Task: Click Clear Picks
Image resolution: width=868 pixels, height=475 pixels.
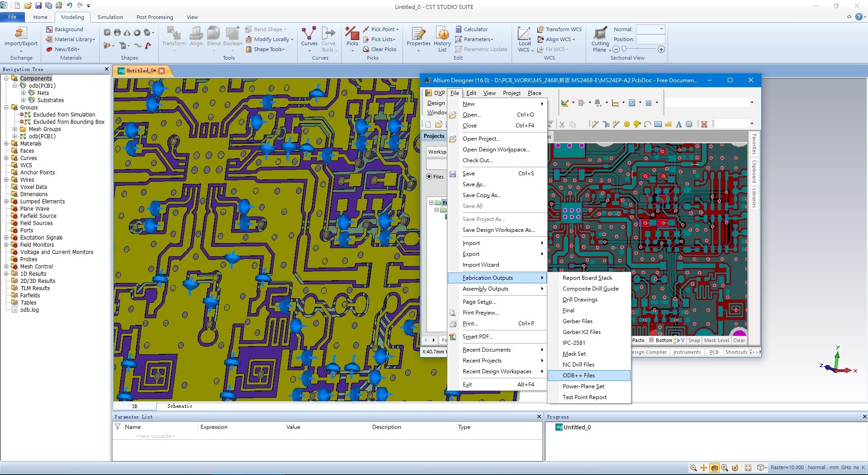Action: tap(379, 49)
